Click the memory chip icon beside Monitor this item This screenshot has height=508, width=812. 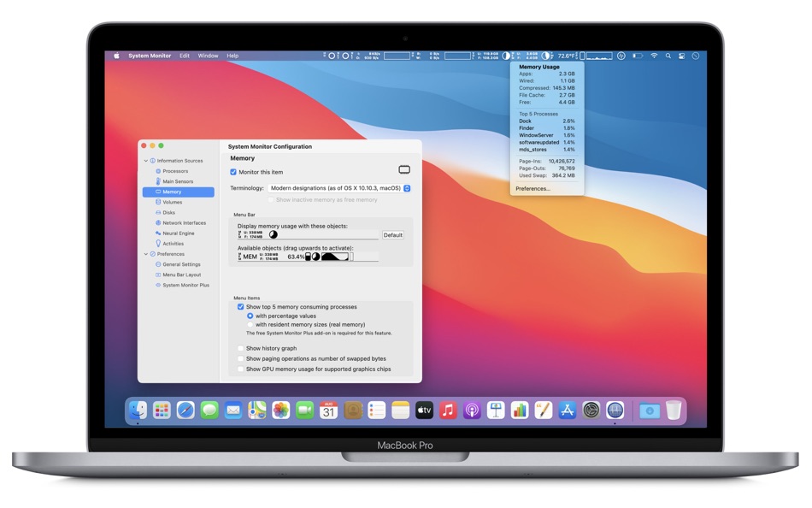tap(404, 169)
